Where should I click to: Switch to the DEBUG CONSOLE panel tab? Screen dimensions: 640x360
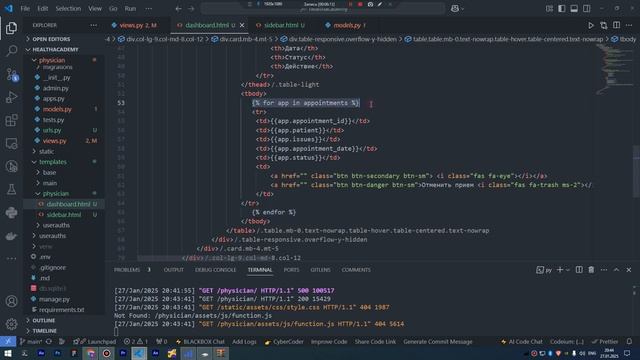pyautogui.click(x=215, y=270)
